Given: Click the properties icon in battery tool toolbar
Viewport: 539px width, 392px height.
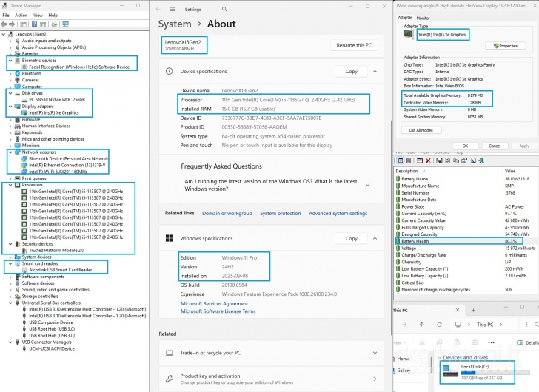Looking at the screenshot, I should tap(464, 160).
